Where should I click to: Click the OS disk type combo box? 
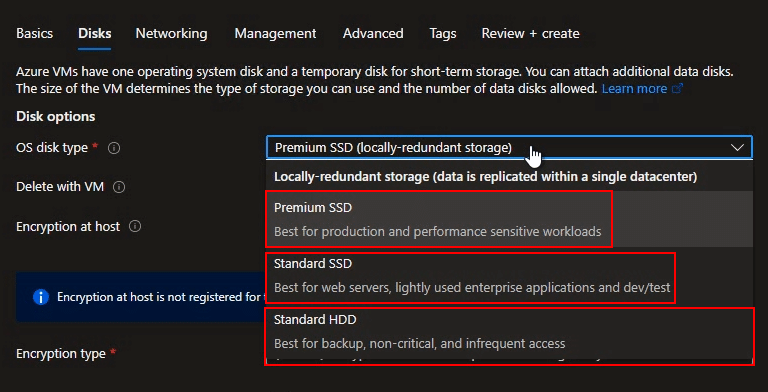pos(509,147)
